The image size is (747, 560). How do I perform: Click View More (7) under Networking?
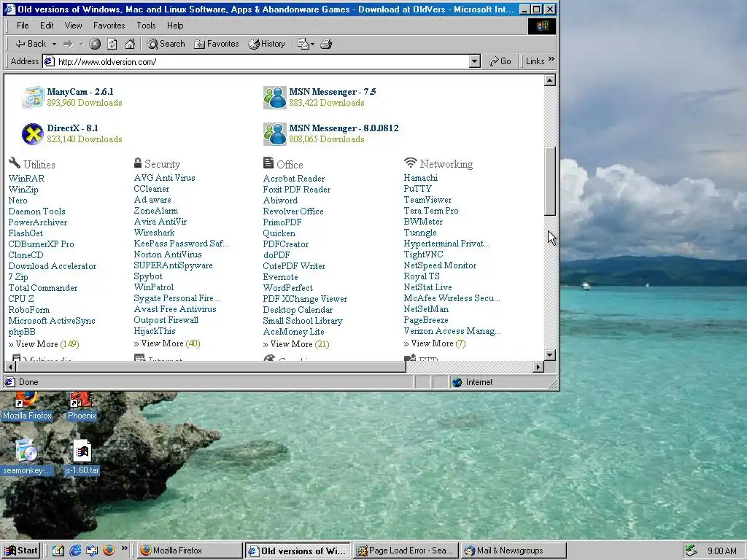435,343
